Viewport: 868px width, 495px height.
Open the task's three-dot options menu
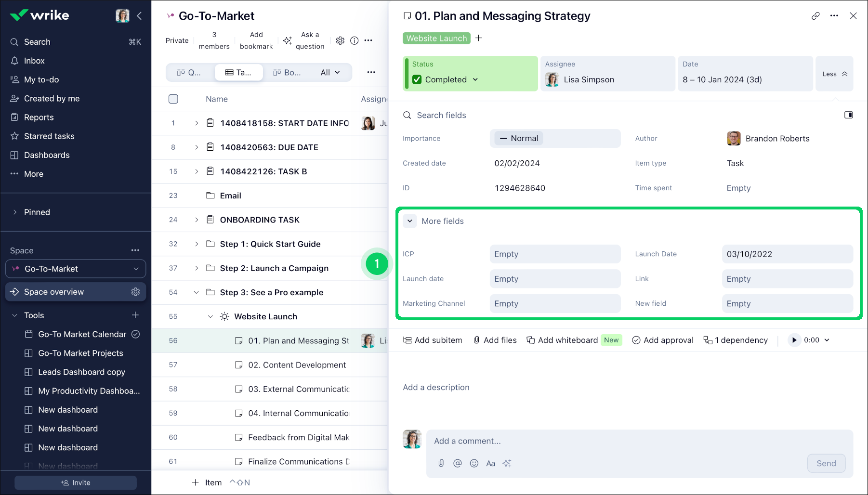coord(834,15)
